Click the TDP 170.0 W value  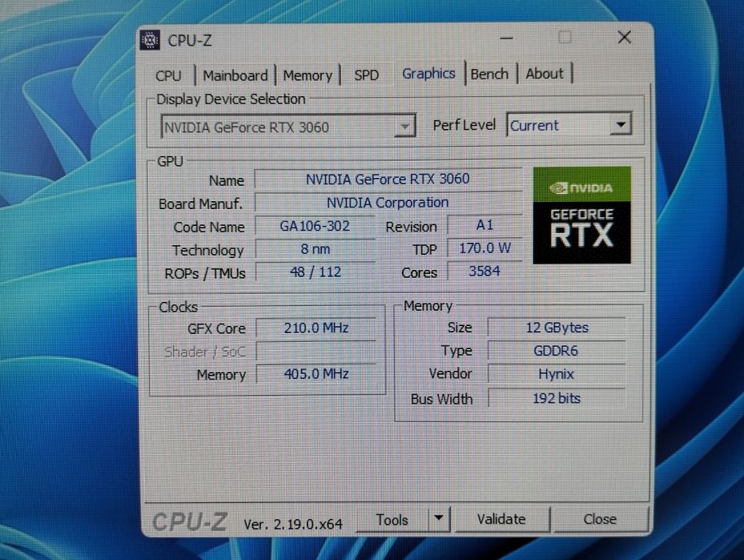485,248
